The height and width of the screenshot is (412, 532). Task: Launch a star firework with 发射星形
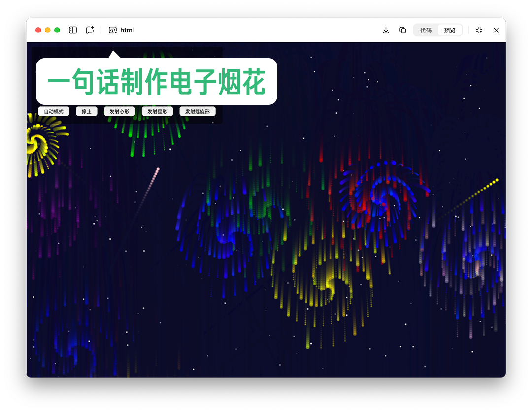[x=157, y=111]
